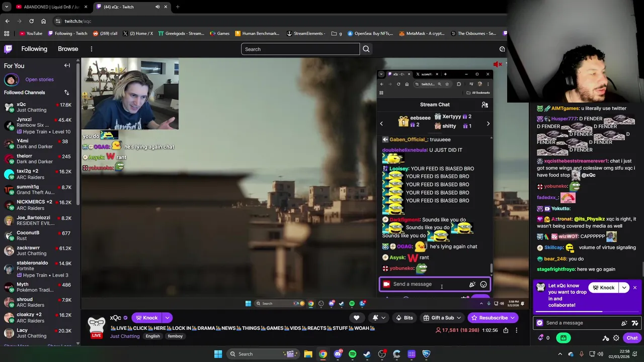The width and height of the screenshot is (644, 362).
Task: Open the three-dot menu beside Browse
Action: coord(92,49)
